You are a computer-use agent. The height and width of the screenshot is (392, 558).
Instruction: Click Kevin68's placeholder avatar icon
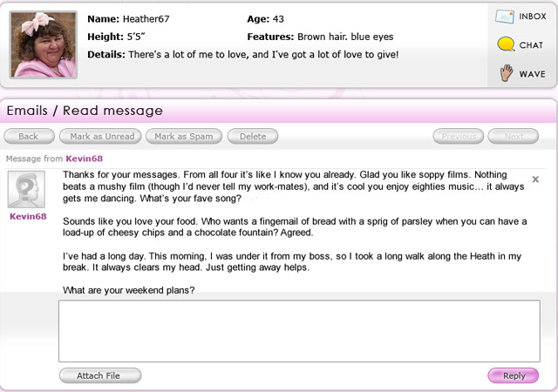pos(28,188)
